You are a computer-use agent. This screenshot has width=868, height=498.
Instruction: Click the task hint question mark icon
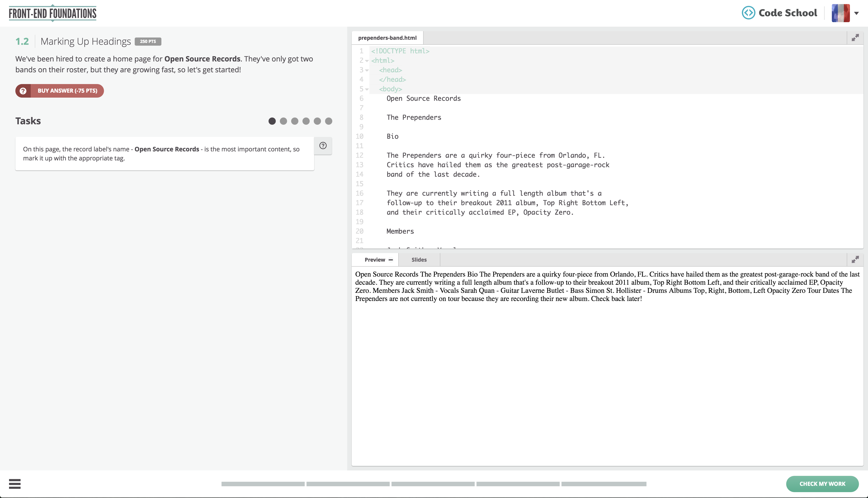pyautogui.click(x=323, y=146)
